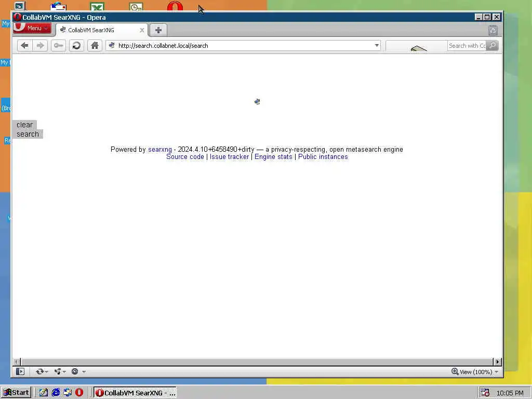This screenshot has width=532, height=399.
Task: Reload the page with the Reload button
Action: [76, 46]
